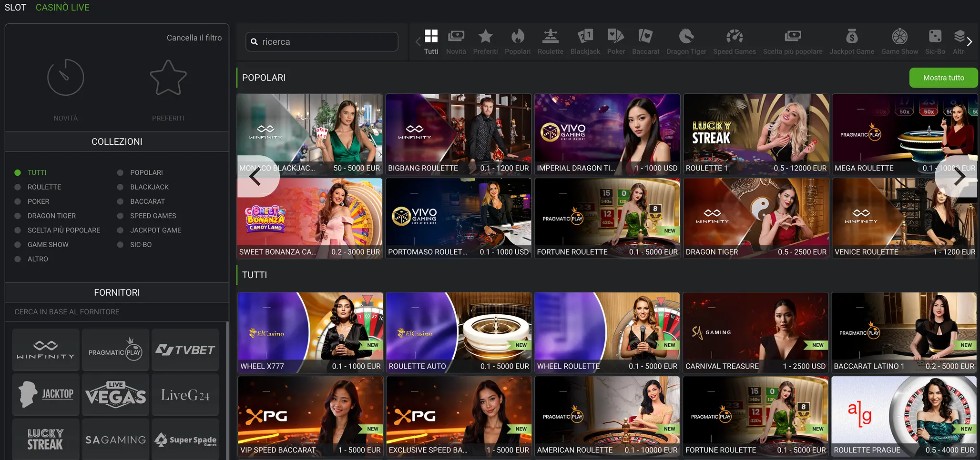Image resolution: width=980 pixels, height=460 pixels.
Task: Choose the Blackjack collection radio option
Action: (x=121, y=187)
